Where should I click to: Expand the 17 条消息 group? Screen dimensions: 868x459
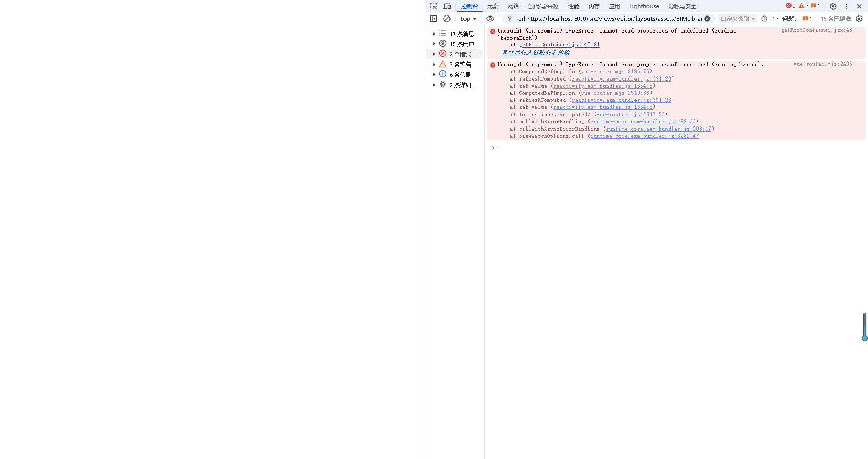coord(434,34)
